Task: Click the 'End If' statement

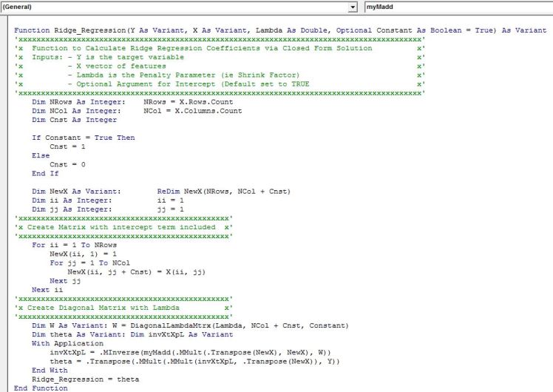Action: click(44, 174)
